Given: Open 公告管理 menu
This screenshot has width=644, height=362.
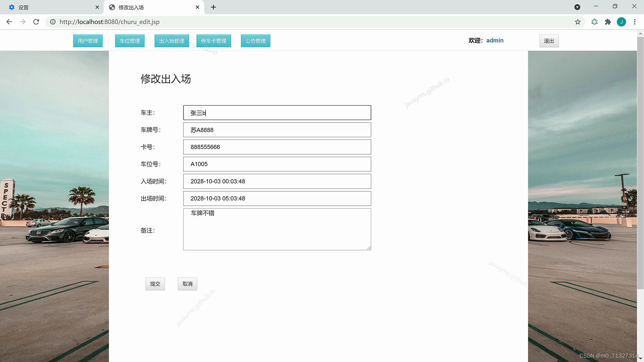Looking at the screenshot, I should (x=256, y=41).
